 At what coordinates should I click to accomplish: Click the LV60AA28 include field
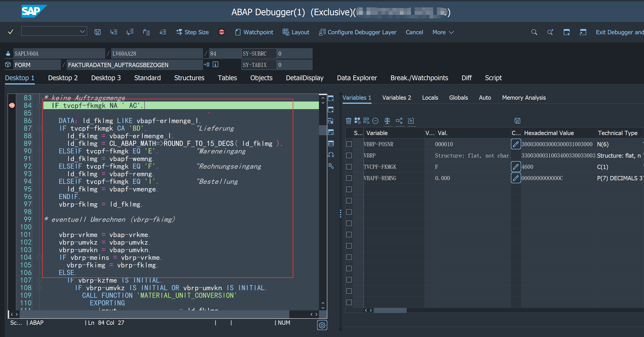coord(157,54)
